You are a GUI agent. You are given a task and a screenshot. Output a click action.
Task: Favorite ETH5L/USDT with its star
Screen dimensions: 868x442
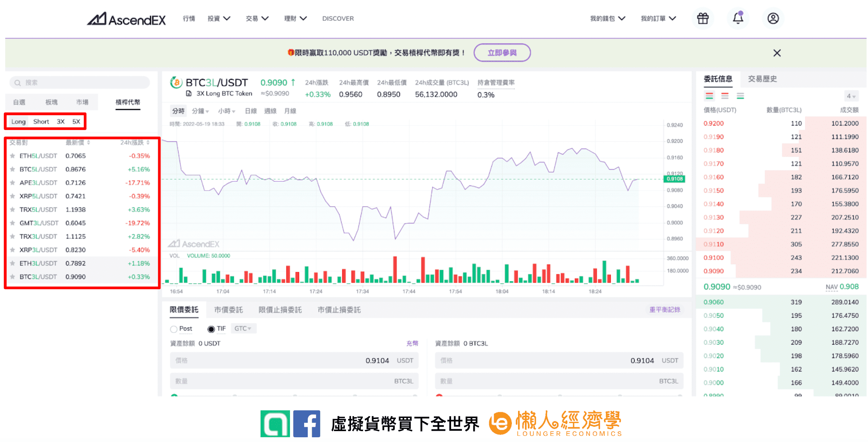12,156
